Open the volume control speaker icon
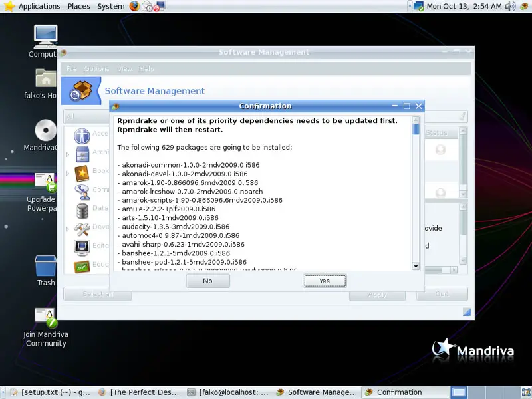The width and height of the screenshot is (532, 399). (510, 6)
